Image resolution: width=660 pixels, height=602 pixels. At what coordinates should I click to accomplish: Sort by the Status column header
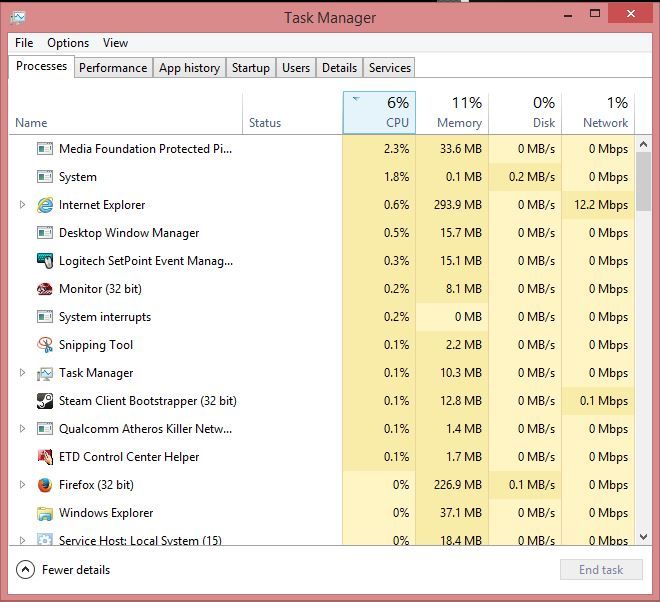293,113
